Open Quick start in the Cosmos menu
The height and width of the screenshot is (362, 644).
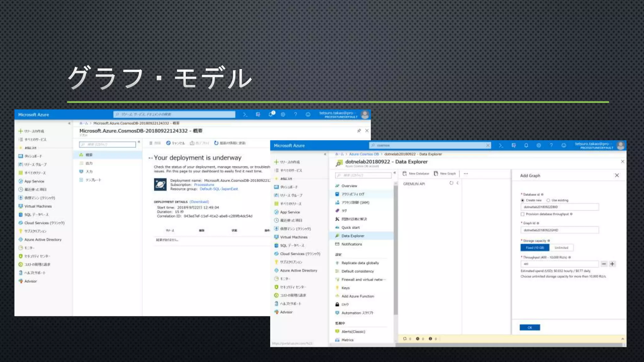coord(350,228)
